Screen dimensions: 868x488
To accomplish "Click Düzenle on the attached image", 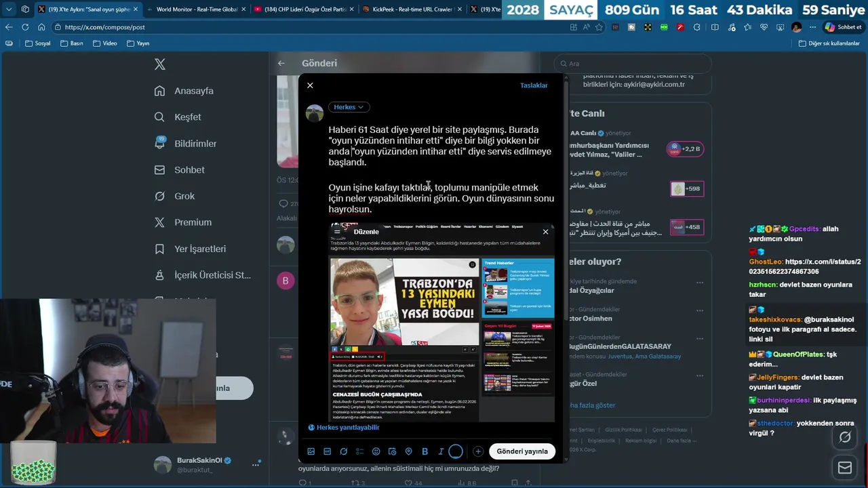I will click(366, 232).
